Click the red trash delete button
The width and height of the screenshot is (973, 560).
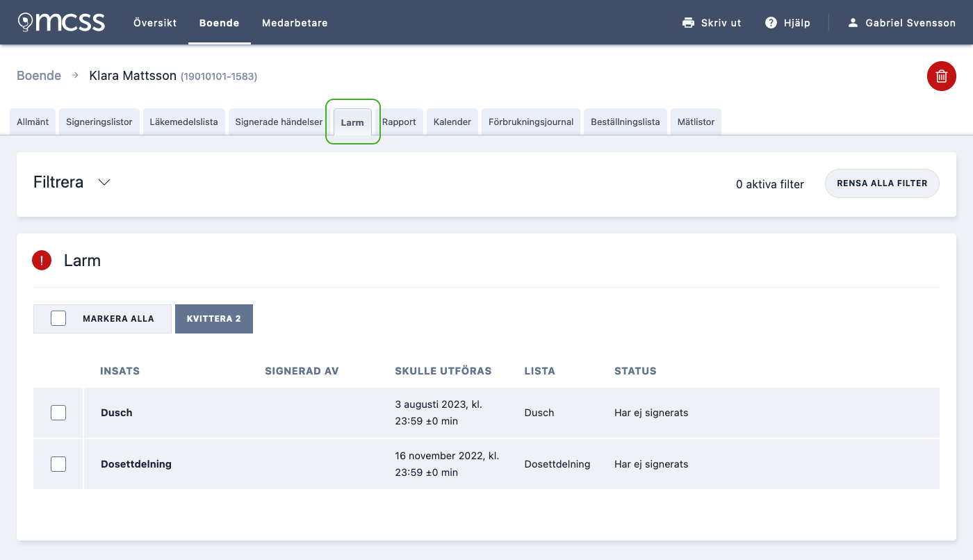click(942, 76)
